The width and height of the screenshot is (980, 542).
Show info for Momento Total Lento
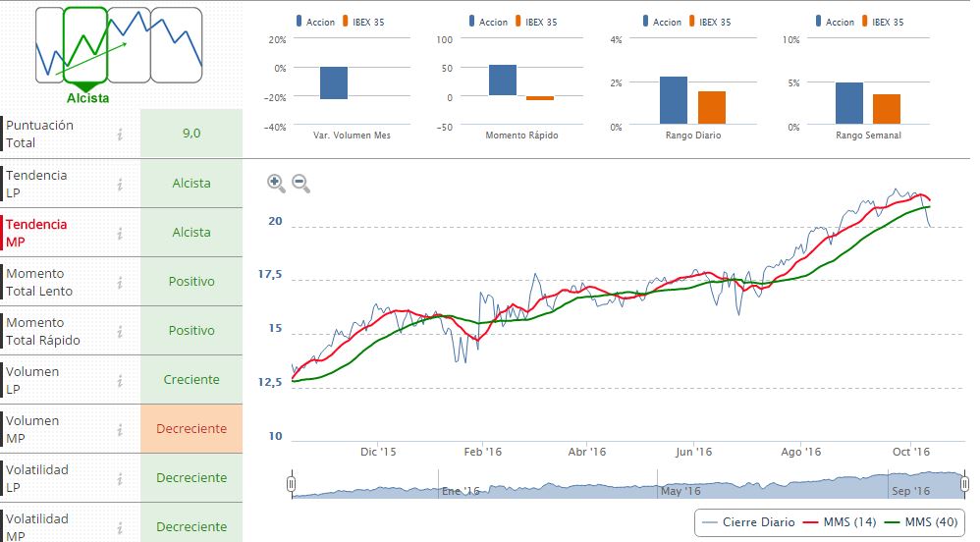[120, 282]
